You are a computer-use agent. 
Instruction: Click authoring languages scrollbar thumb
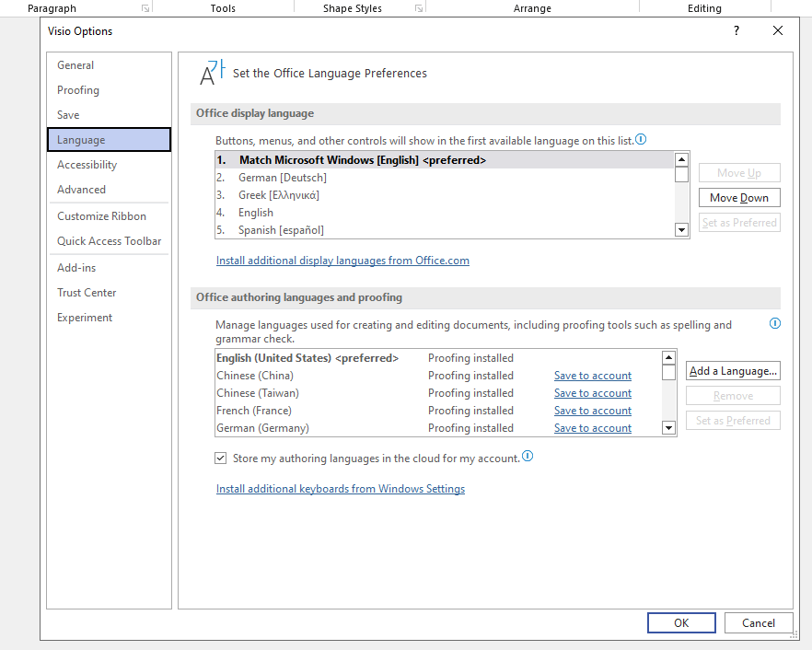668,372
